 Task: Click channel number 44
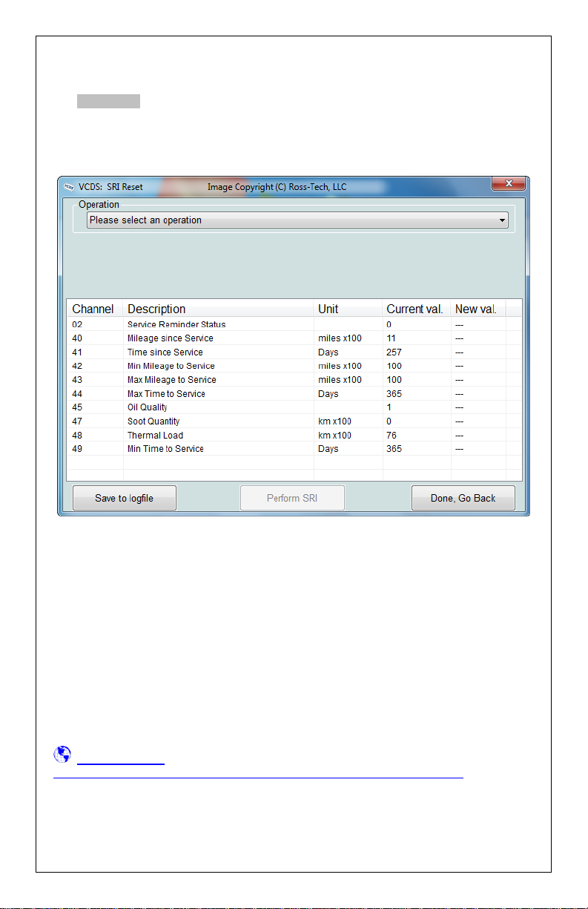pos(77,394)
